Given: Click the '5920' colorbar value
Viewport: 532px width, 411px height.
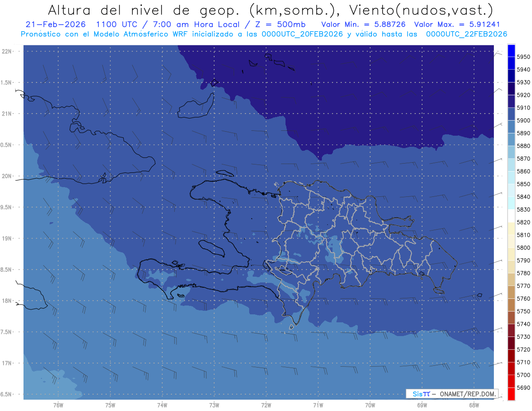Looking at the screenshot, I should (x=524, y=95).
